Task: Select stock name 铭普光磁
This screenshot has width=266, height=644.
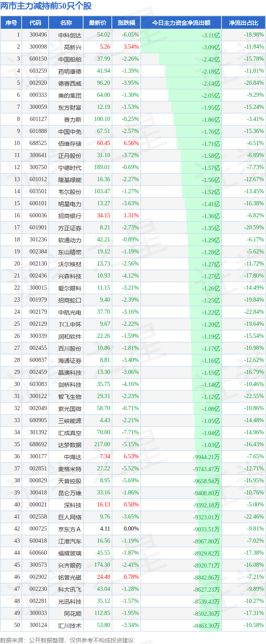Action: point(70,577)
